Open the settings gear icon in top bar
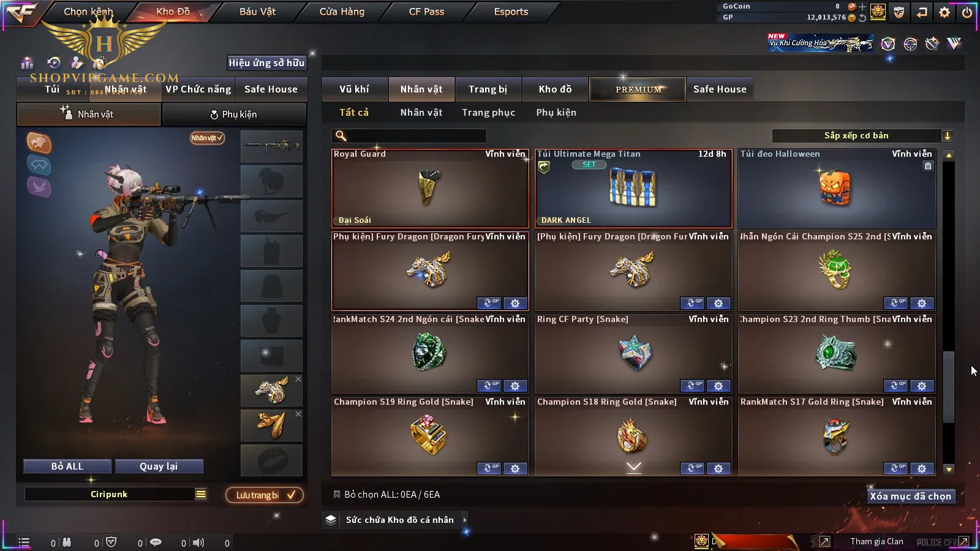The height and width of the screenshot is (551, 980). (x=944, y=12)
